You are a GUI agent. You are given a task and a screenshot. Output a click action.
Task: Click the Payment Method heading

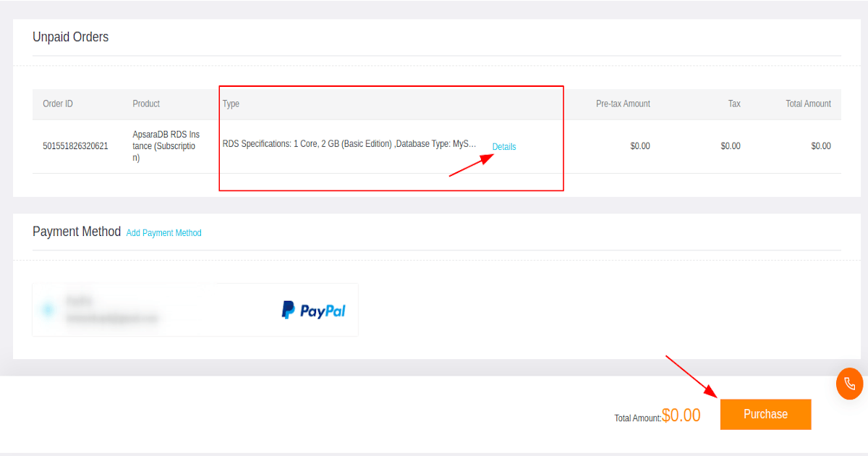pyautogui.click(x=77, y=232)
